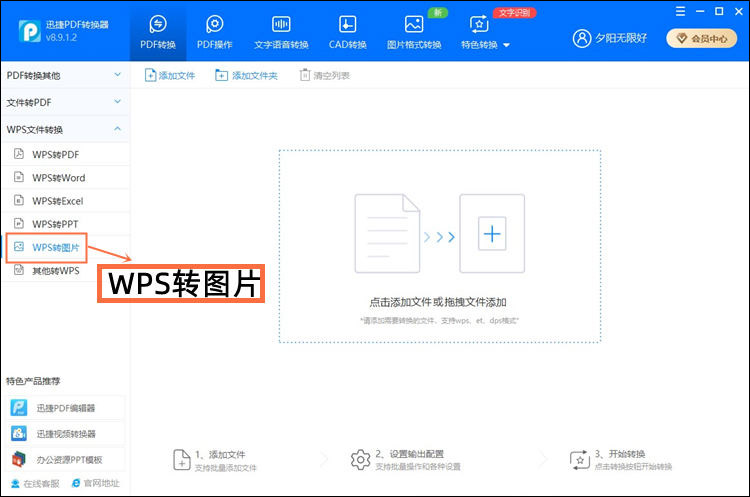This screenshot has width=750, height=497.
Task: Open 迅捷视频转换器 recommendation
Action: pyautogui.click(x=66, y=434)
